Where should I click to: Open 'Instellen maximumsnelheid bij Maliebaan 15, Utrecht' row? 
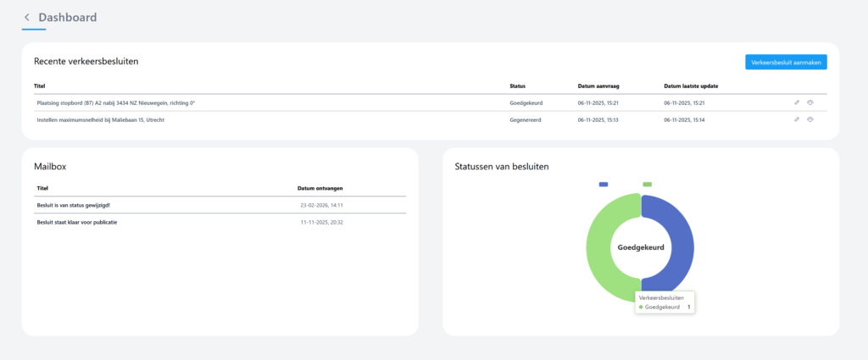click(430, 119)
